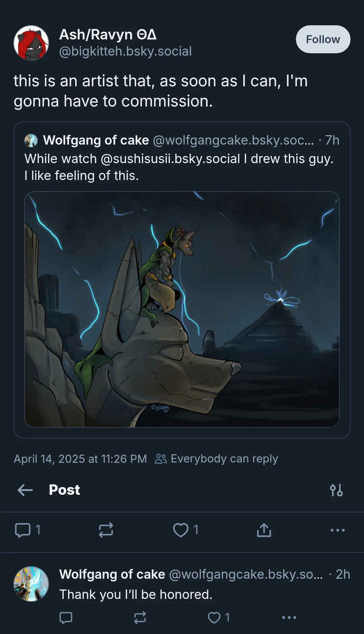Screen dimensions: 364x634
Task: Open more options for main post
Action: click(x=337, y=530)
